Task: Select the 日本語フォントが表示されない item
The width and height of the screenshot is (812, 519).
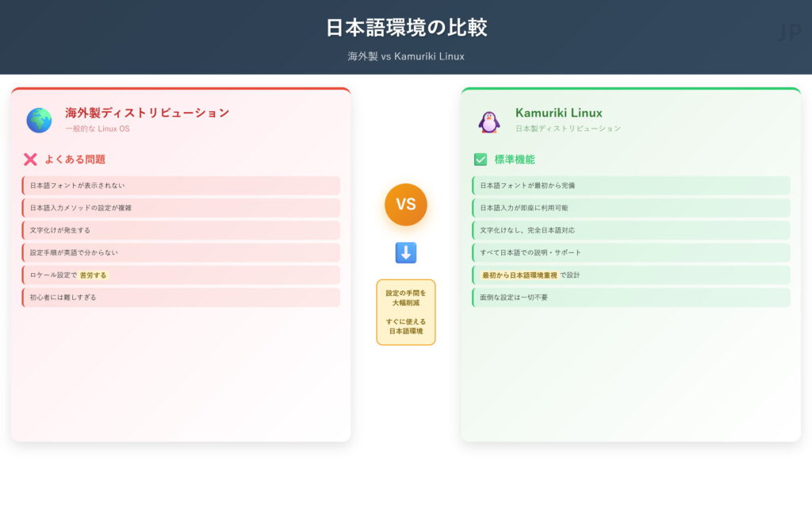Action: point(181,186)
